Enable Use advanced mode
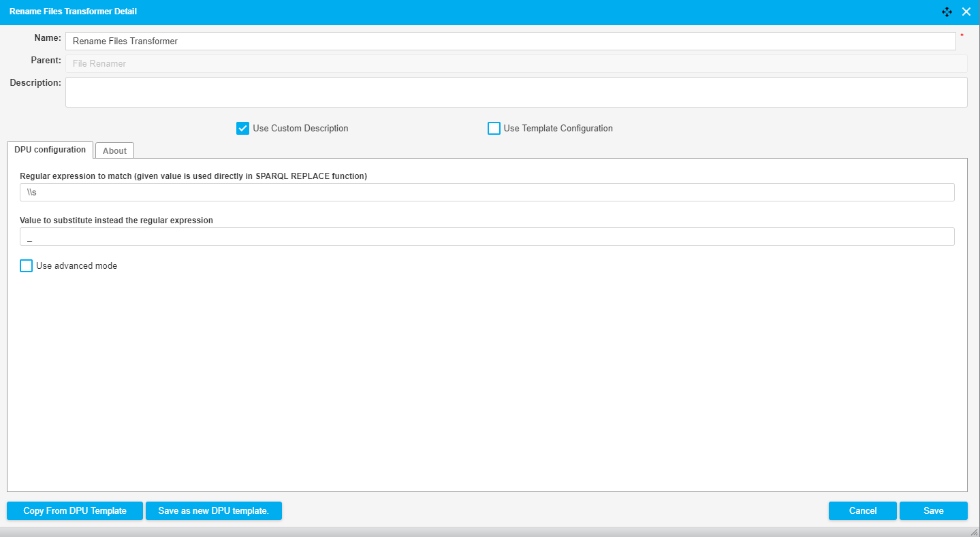Image resolution: width=980 pixels, height=537 pixels. pyautogui.click(x=27, y=265)
